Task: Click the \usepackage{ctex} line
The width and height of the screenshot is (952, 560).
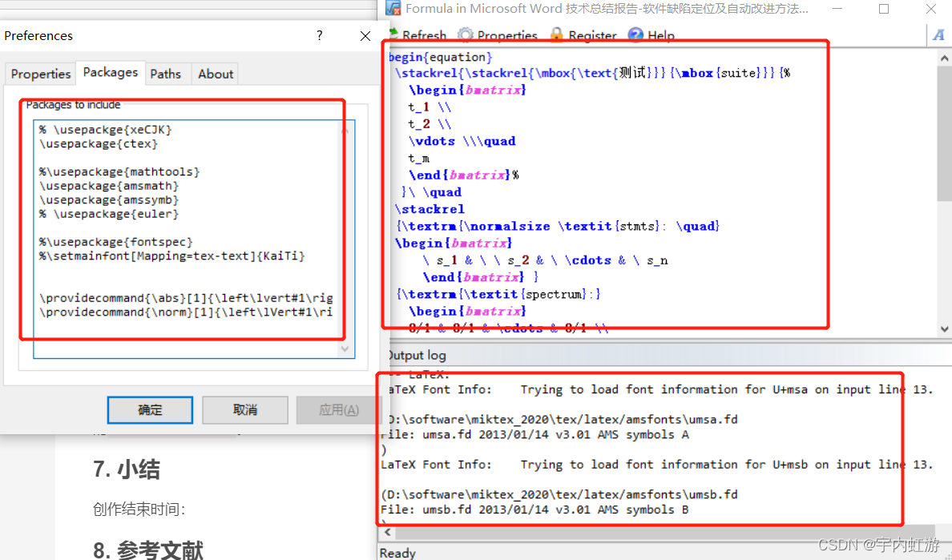Action: 99,143
